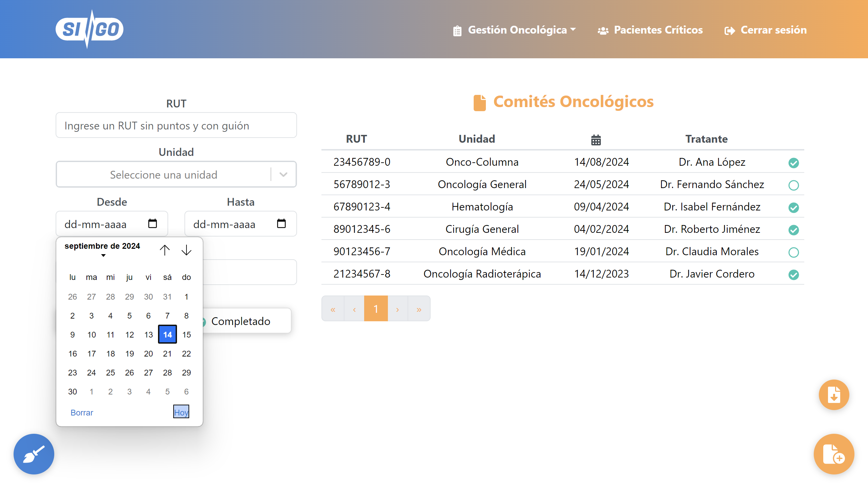Choose day 25 in the calendar
This screenshot has width=868, height=488.
point(111,372)
